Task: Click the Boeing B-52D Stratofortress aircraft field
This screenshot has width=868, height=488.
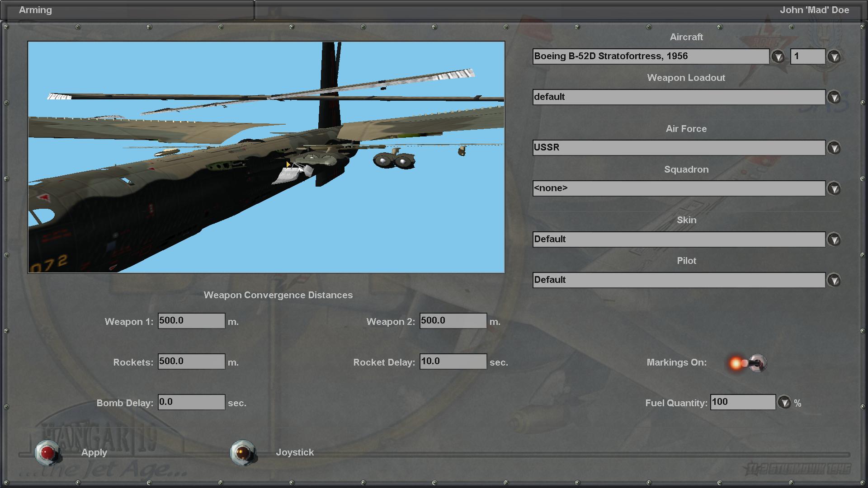Action: coord(651,56)
